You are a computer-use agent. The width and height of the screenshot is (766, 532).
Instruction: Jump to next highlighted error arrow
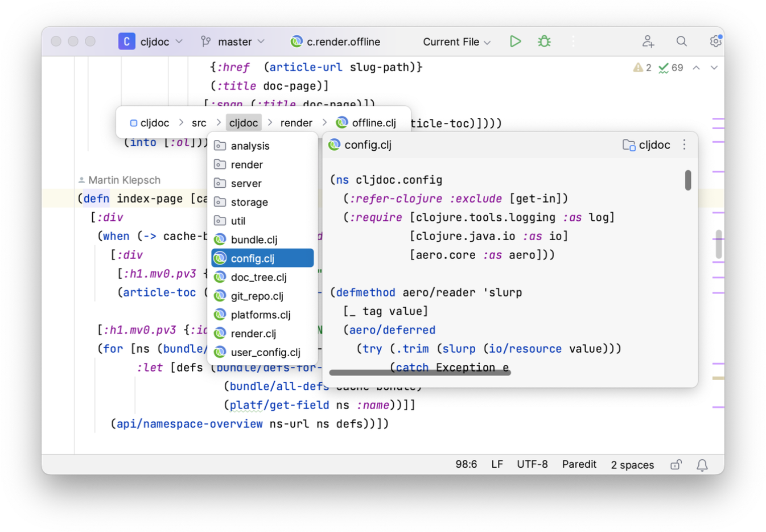tap(714, 68)
